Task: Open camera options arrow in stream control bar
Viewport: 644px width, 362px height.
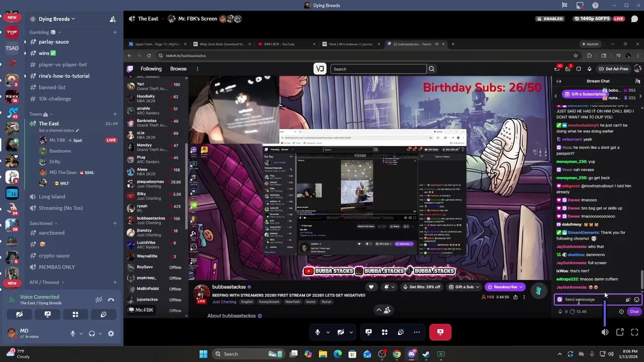Action: (351, 332)
